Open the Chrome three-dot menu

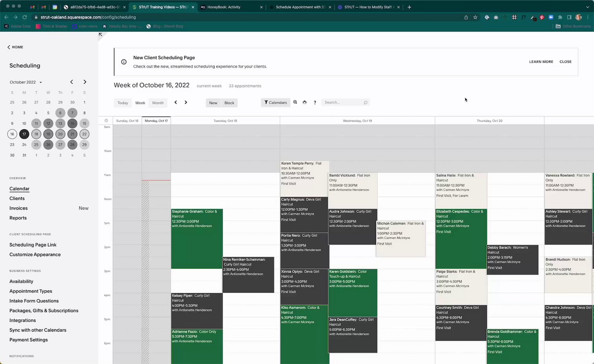(588, 17)
